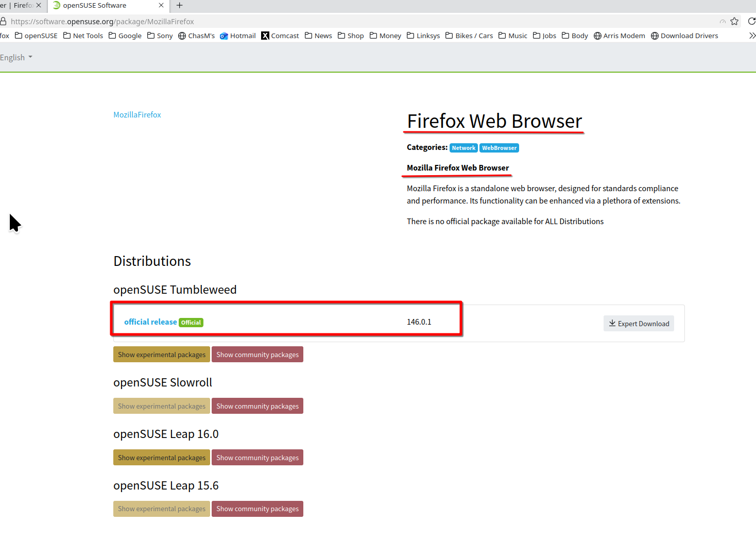Click the site security padlock icon

3,21
